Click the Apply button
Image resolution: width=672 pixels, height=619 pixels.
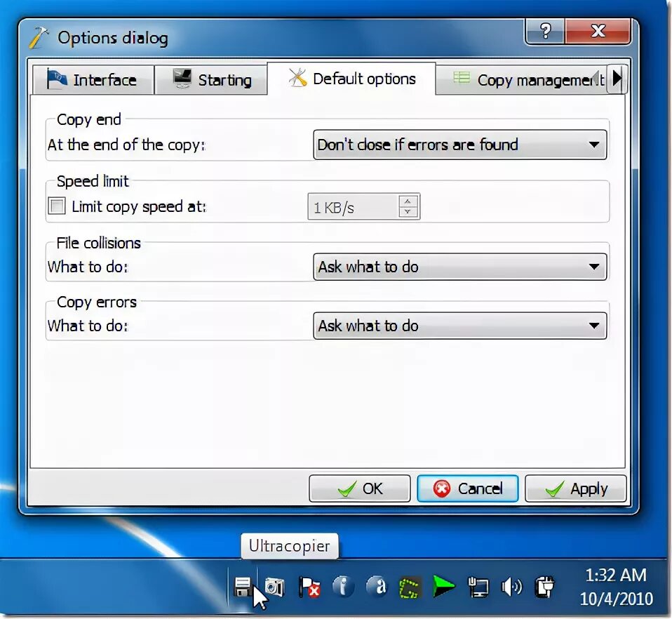pos(576,488)
